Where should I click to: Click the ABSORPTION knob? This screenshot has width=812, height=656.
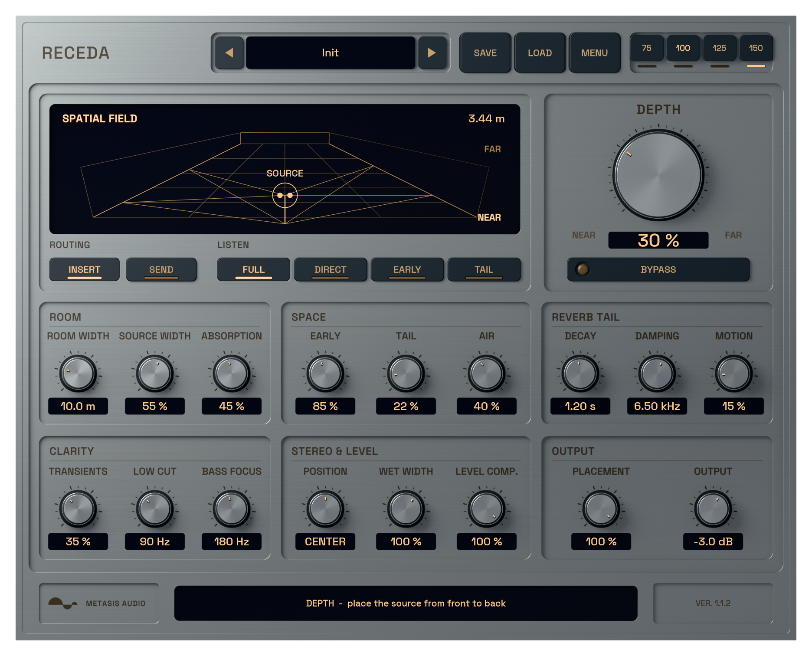[x=232, y=374]
